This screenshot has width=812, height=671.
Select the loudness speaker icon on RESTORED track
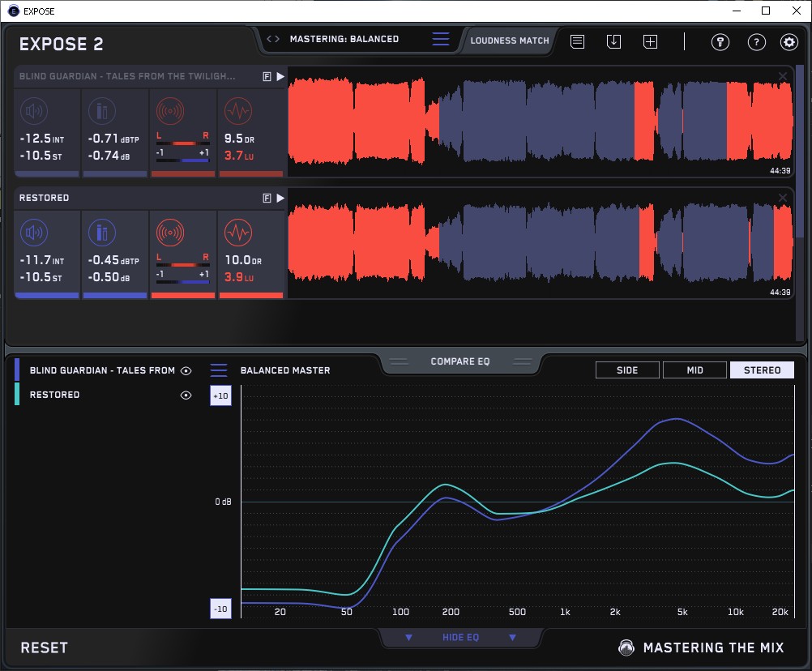[x=34, y=233]
